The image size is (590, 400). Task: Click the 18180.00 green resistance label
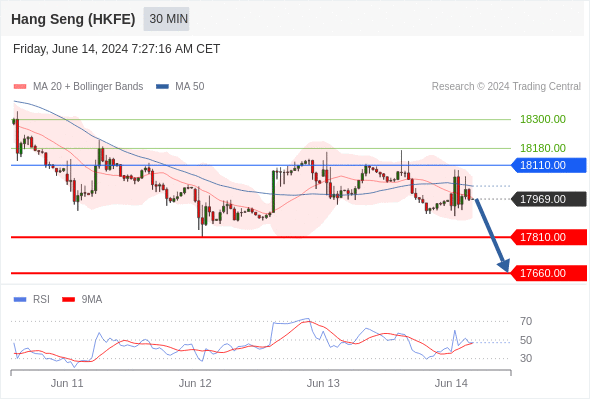tap(543, 148)
